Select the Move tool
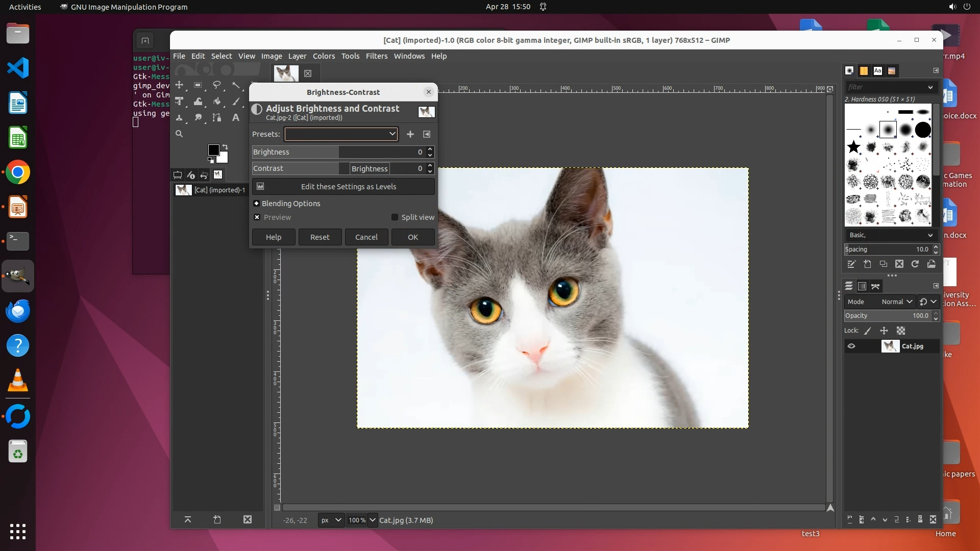The height and width of the screenshot is (551, 980). 179,85
